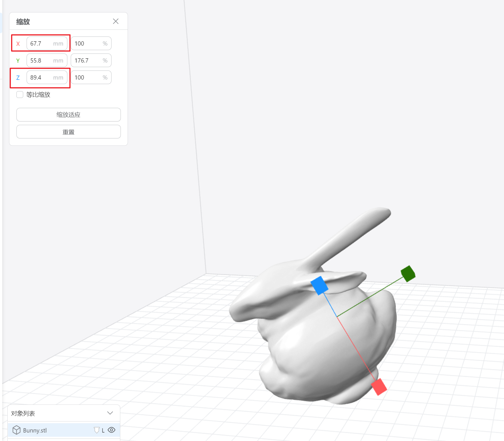Click the 缩放适应 scale to fit button
The width and height of the screenshot is (504, 441).
point(68,115)
